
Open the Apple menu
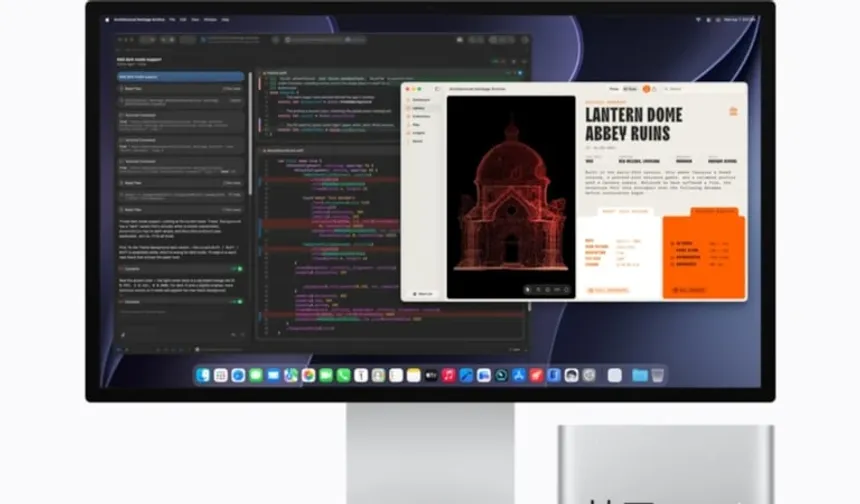[x=107, y=20]
